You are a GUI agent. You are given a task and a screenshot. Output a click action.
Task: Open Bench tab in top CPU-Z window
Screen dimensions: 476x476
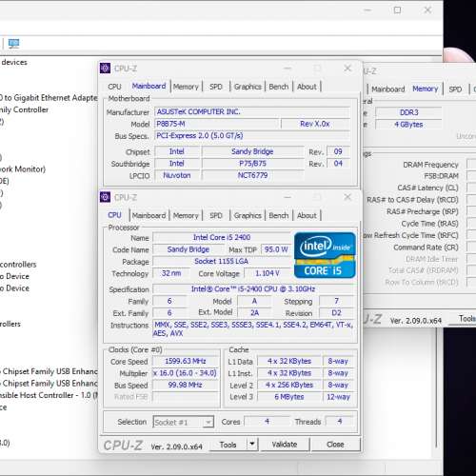coord(279,87)
